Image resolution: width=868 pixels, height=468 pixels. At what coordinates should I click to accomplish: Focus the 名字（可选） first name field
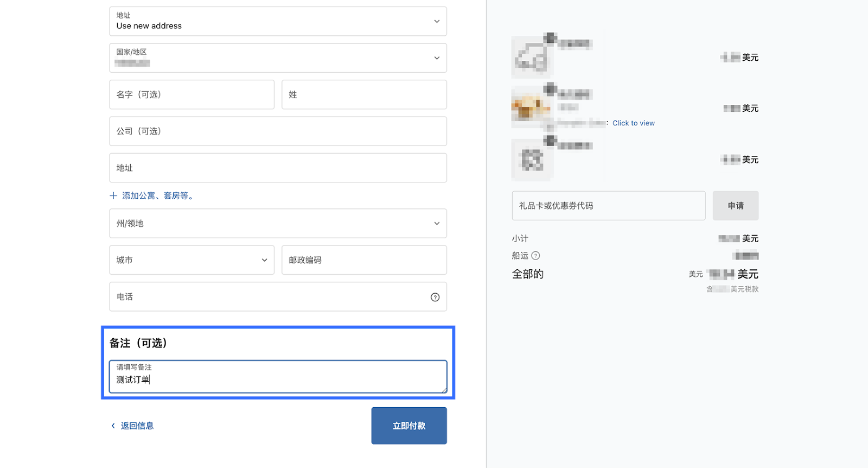(192, 94)
